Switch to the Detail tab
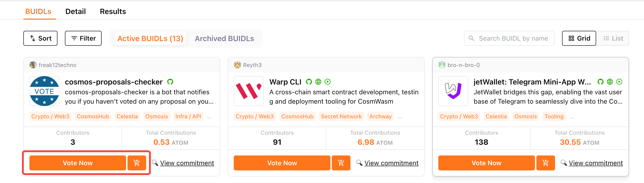This screenshot has height=183, width=644. coord(75,11)
